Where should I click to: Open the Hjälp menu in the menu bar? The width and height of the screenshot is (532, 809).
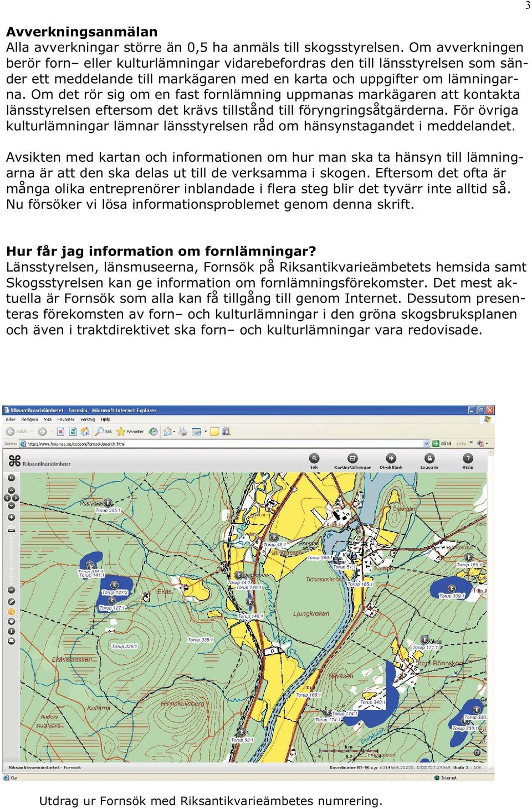pyautogui.click(x=105, y=419)
